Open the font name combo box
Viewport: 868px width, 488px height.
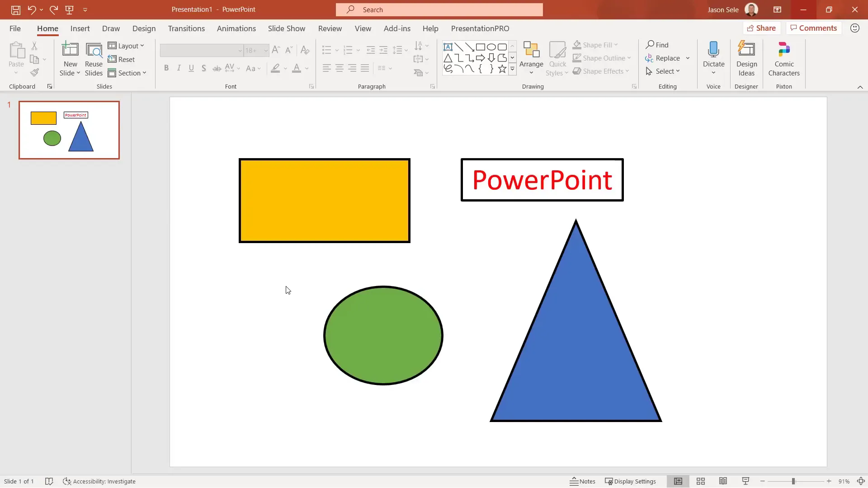tap(202, 50)
